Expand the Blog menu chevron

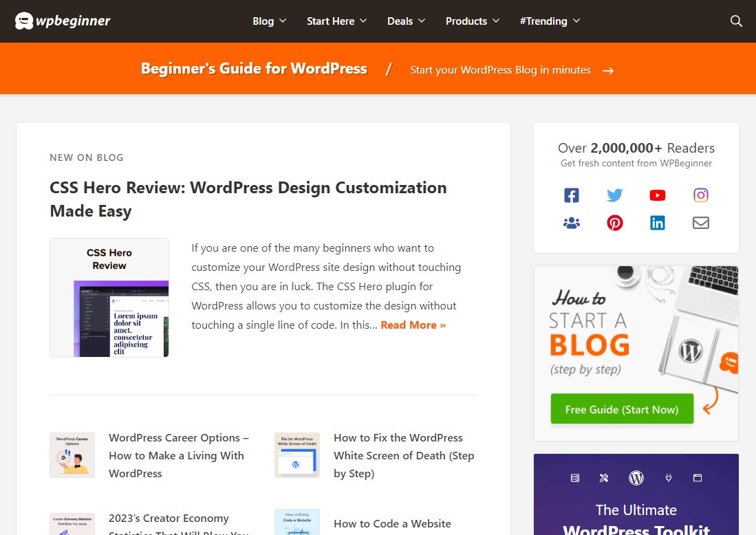[x=283, y=21]
